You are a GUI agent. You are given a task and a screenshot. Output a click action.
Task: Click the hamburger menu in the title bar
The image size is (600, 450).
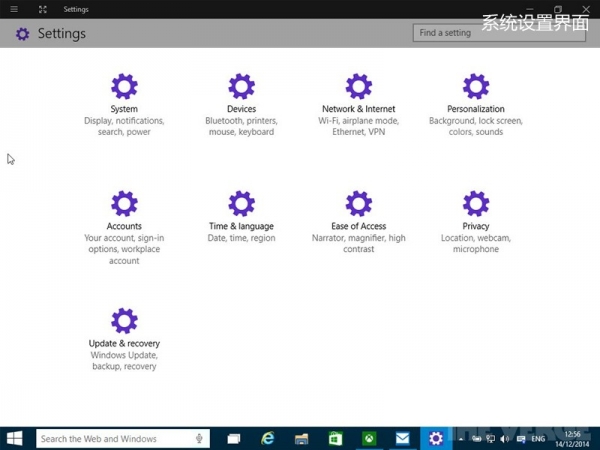(x=14, y=9)
